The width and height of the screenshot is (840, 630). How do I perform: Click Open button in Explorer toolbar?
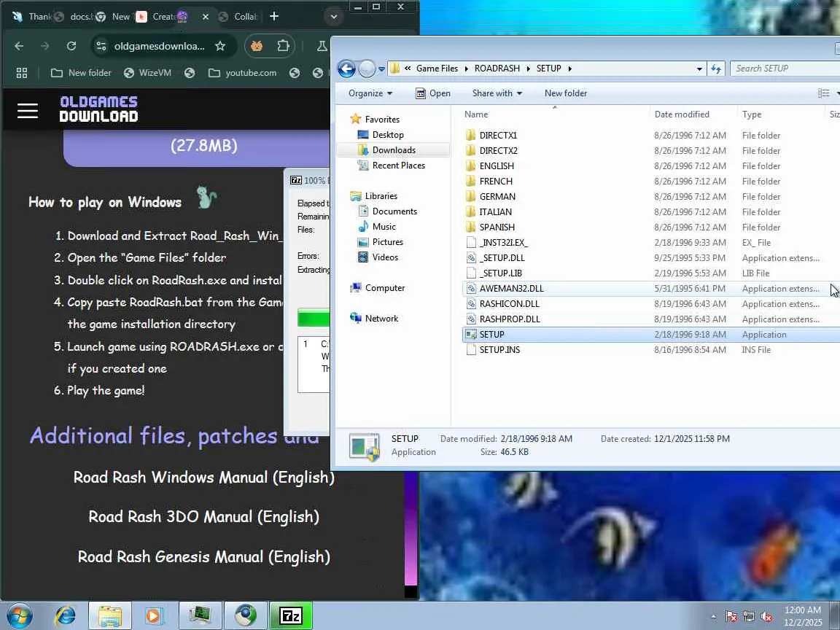tap(433, 93)
